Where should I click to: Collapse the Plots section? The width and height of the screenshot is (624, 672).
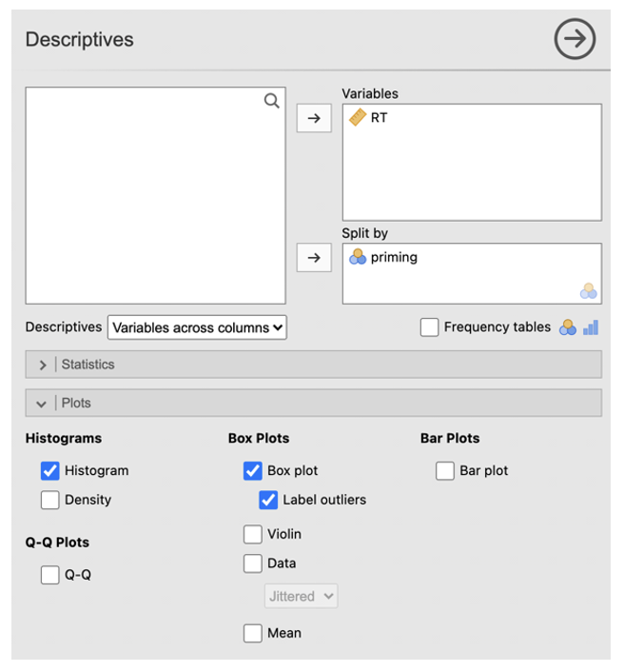tap(42, 404)
